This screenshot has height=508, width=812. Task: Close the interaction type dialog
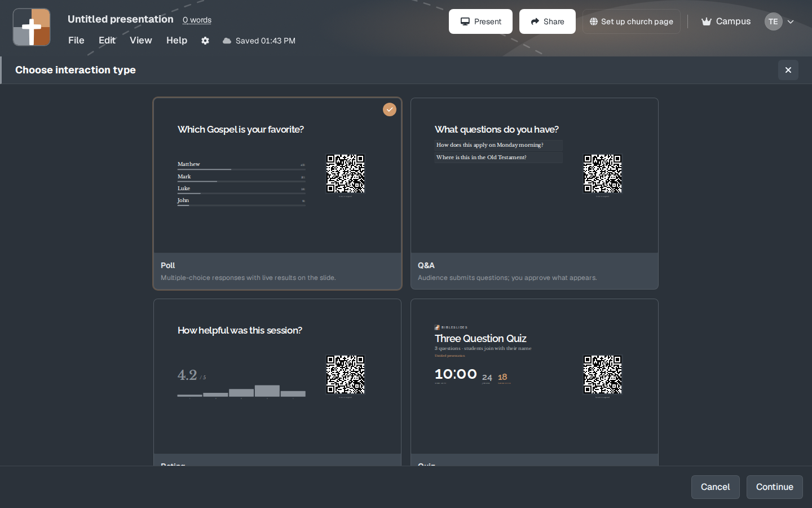coord(788,70)
